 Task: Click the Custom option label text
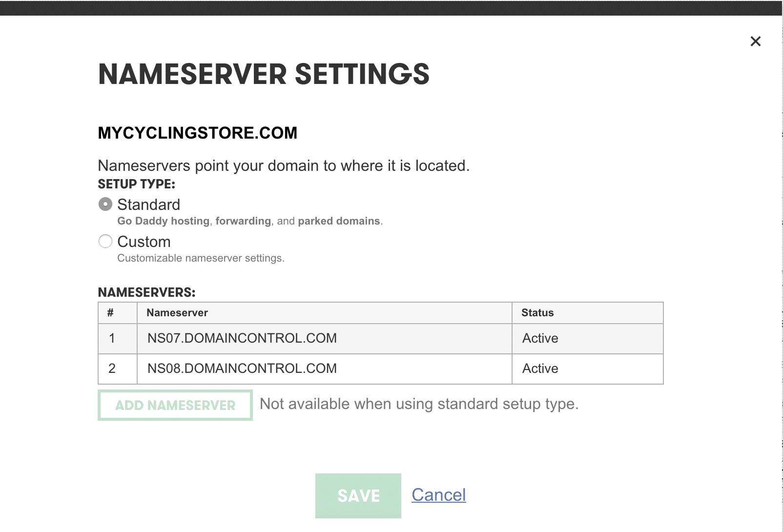coord(144,242)
